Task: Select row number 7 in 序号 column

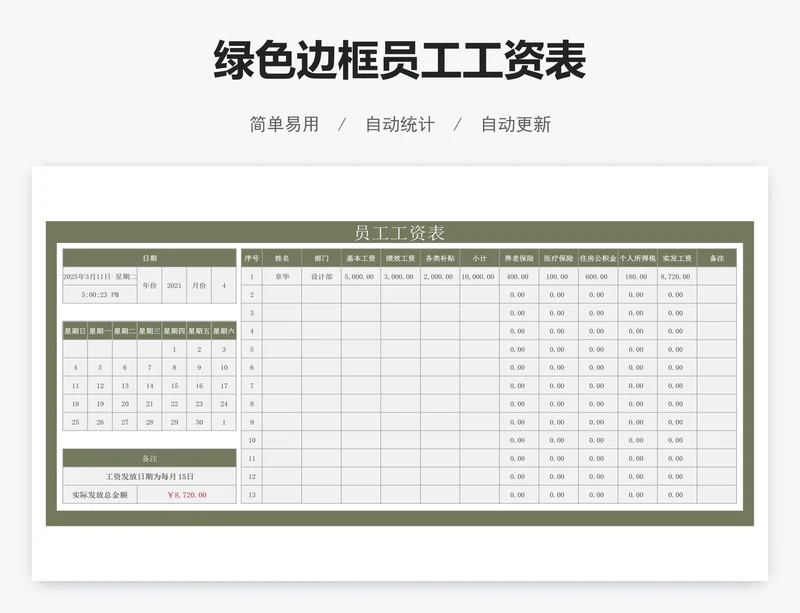Action: (252, 386)
